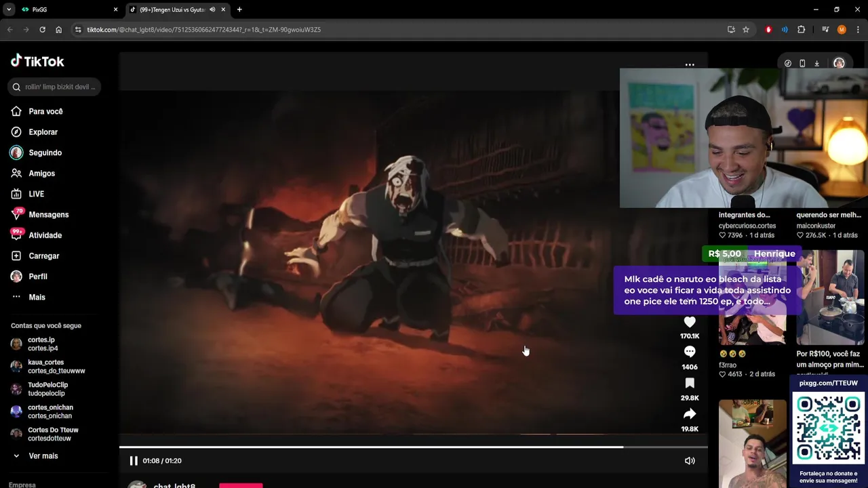Share the video with arrow icon
Image resolution: width=868 pixels, height=488 pixels.
(690, 414)
